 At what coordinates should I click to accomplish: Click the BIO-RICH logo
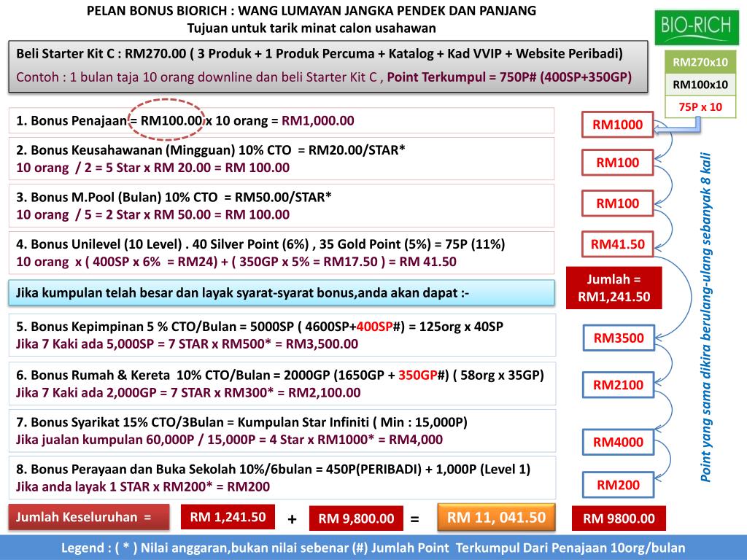(x=697, y=27)
